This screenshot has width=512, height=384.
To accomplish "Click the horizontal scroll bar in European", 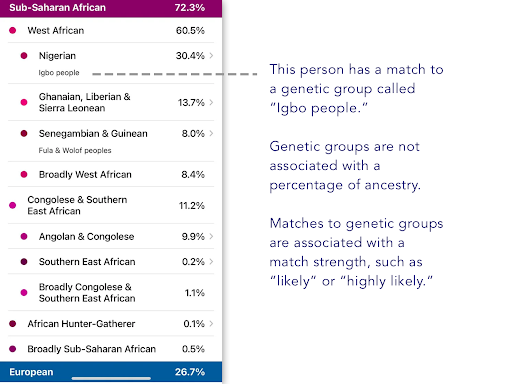I will 111,378.
